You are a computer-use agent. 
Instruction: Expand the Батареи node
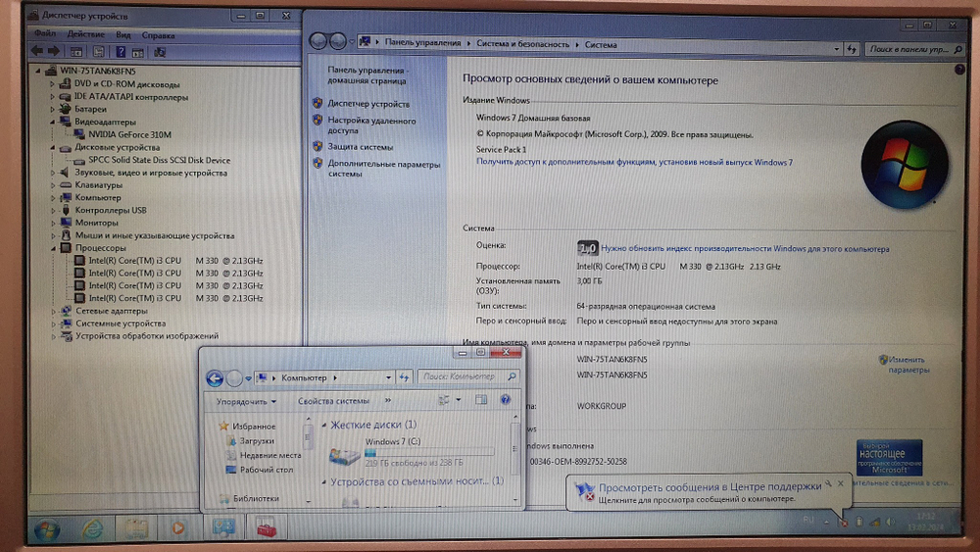[53, 109]
